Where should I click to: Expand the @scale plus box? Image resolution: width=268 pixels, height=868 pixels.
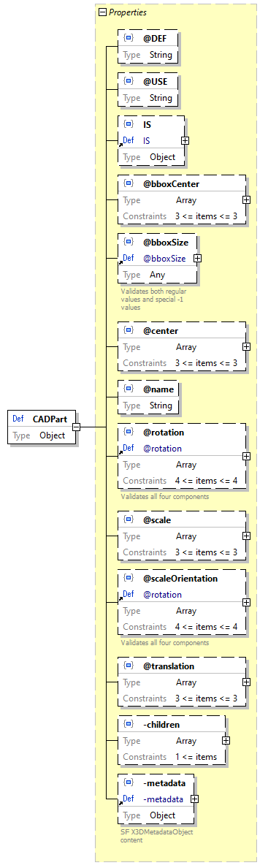click(x=246, y=536)
